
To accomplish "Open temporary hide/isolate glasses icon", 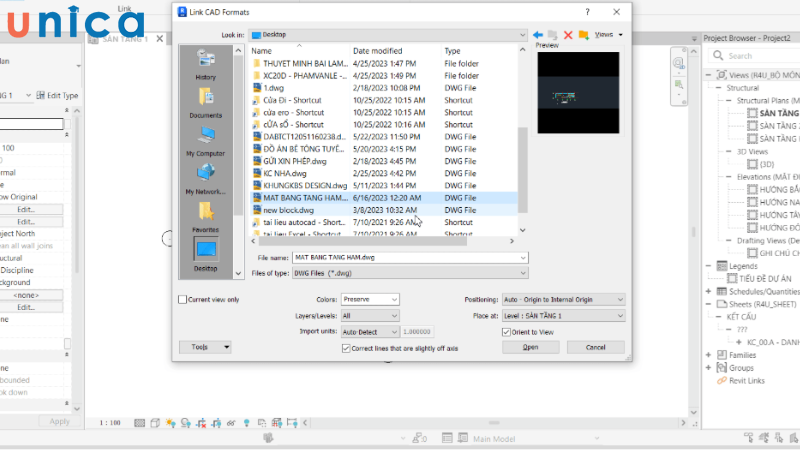I will (x=231, y=423).
